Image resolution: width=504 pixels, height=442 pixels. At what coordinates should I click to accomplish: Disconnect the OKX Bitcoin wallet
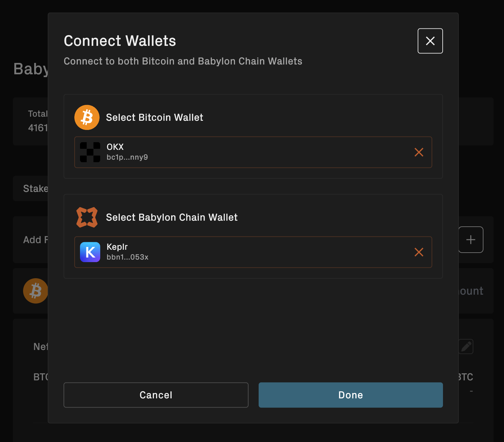[x=419, y=152]
